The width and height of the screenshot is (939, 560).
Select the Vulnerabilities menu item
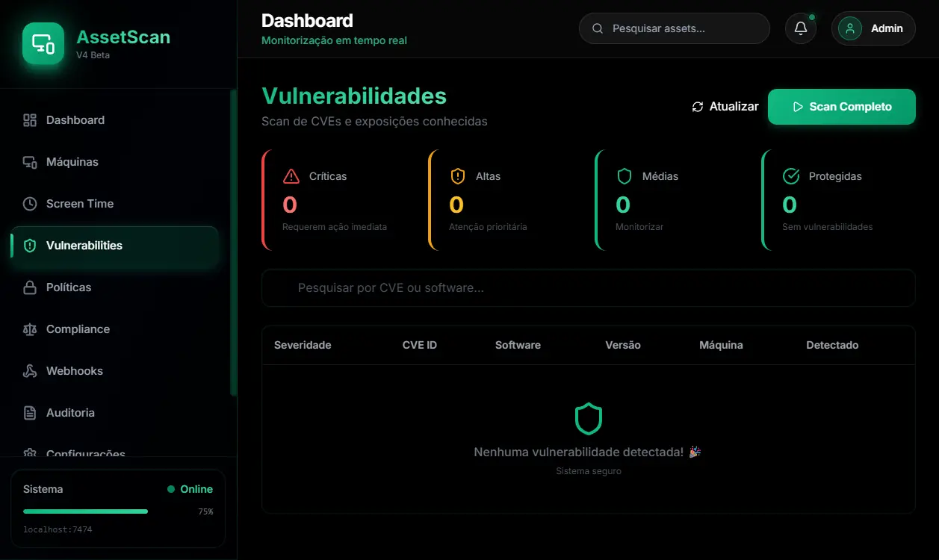click(115, 246)
